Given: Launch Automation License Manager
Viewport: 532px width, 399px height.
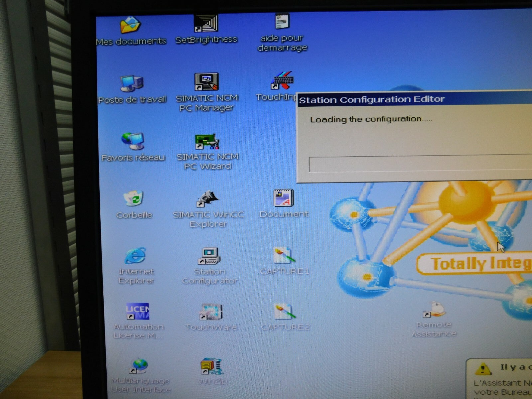Looking at the screenshot, I should click(x=138, y=312).
